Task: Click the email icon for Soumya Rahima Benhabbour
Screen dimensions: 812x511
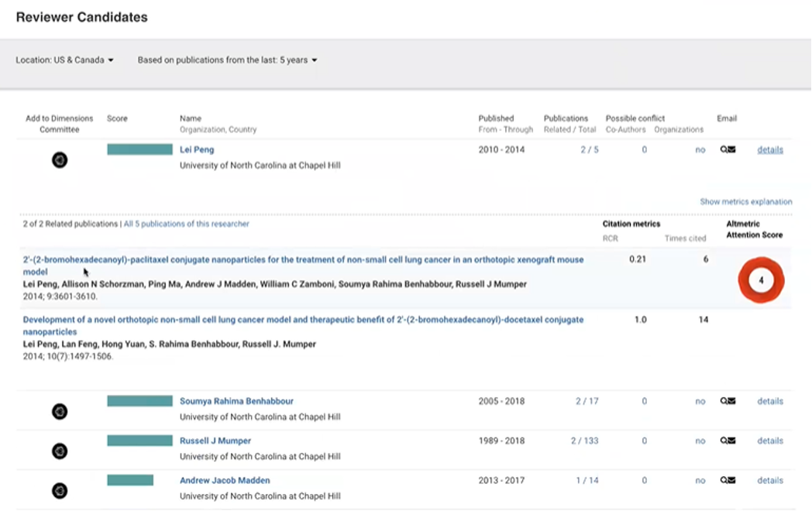Action: (727, 401)
